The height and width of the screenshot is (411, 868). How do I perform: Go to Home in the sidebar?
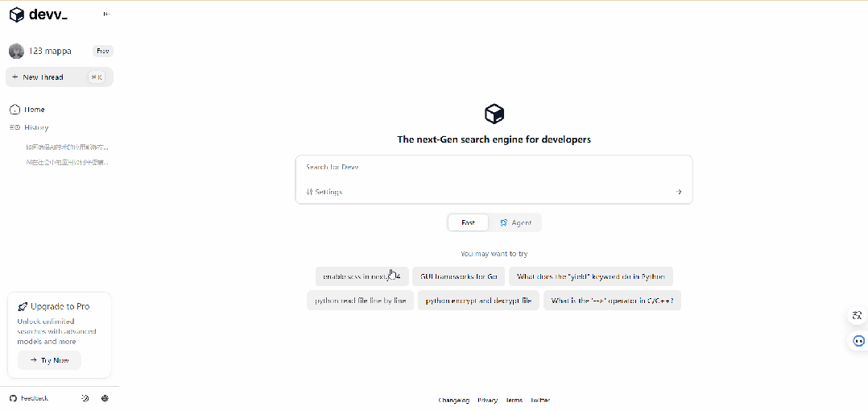pyautogui.click(x=34, y=109)
